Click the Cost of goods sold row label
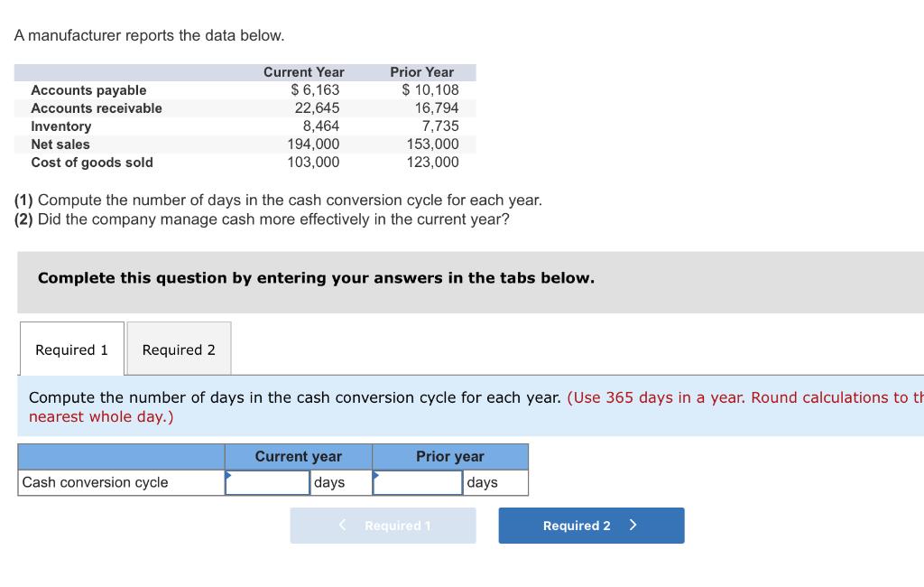The width and height of the screenshot is (924, 587). (93, 163)
